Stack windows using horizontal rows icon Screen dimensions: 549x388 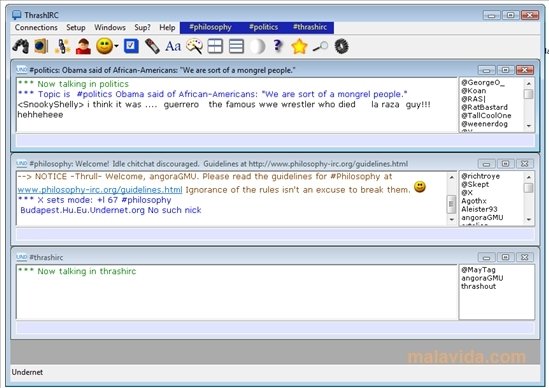[x=236, y=46]
